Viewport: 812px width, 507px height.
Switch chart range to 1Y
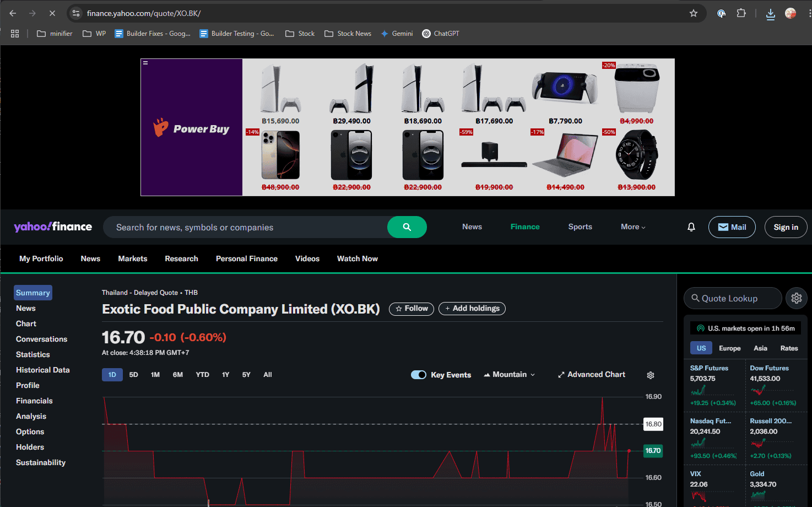point(225,375)
